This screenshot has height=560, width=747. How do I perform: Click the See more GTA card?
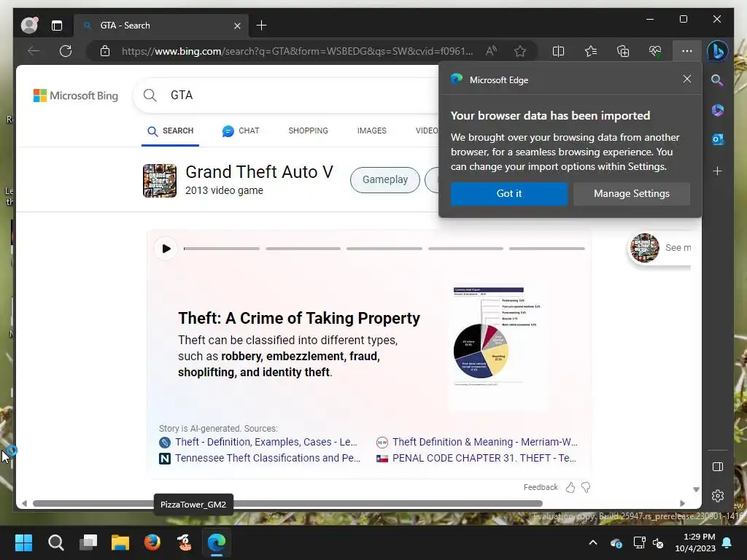coord(659,248)
